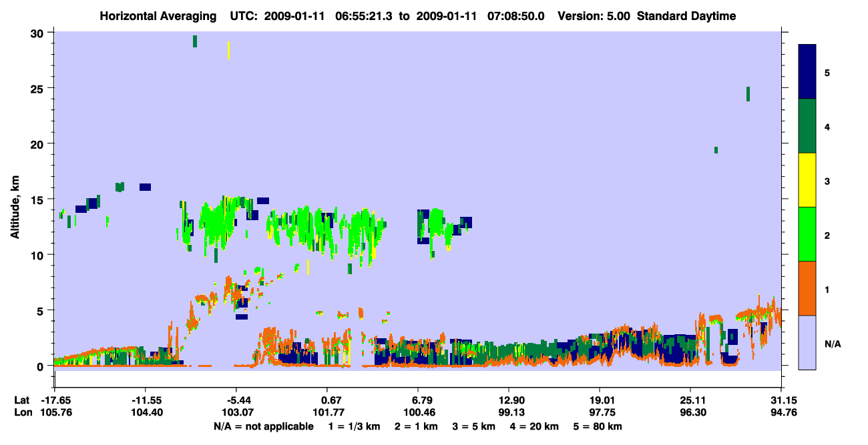Click the dark blue legend swatch labeled 5

pyautogui.click(x=807, y=72)
